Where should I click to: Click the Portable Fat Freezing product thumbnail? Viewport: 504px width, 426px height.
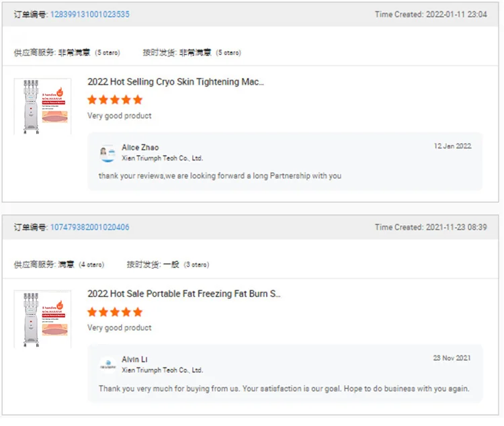42,318
